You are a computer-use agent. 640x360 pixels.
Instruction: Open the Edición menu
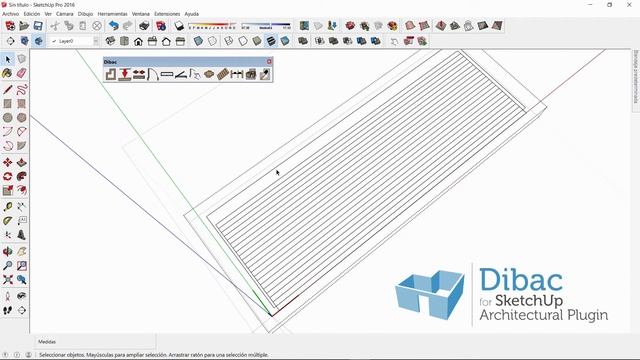coord(32,14)
